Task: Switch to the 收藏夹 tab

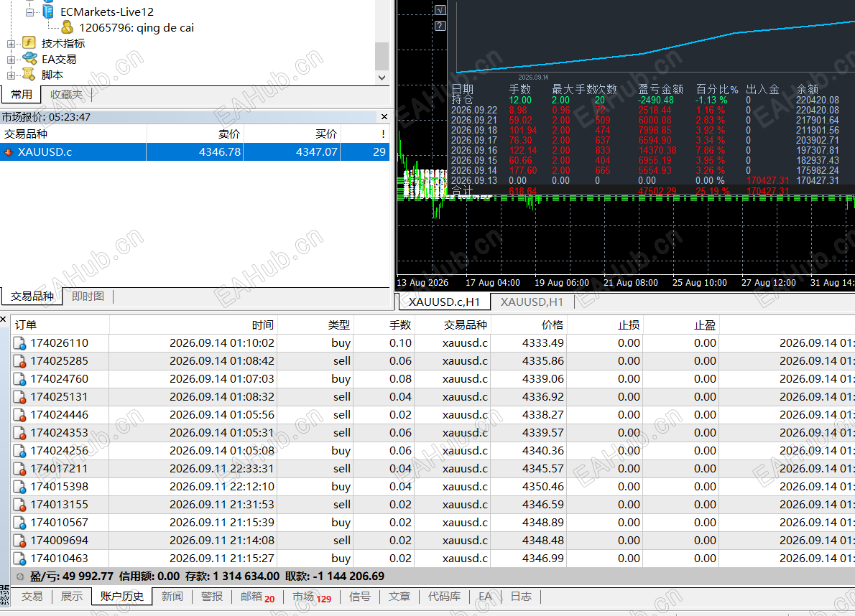Action: coord(67,95)
